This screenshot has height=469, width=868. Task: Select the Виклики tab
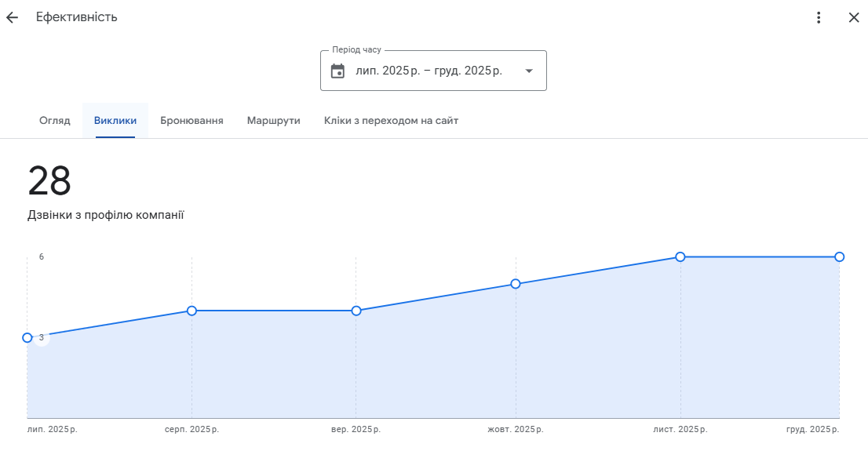click(115, 121)
